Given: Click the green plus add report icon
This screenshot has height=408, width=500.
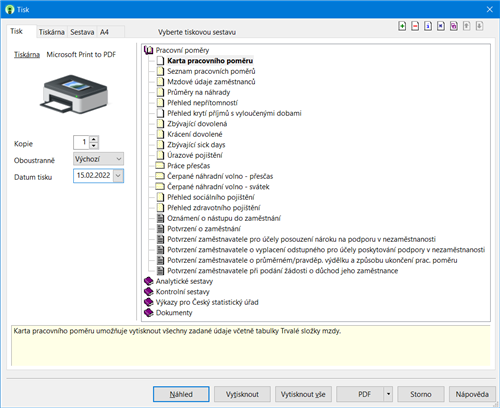Looking at the screenshot, I should click(x=402, y=26).
